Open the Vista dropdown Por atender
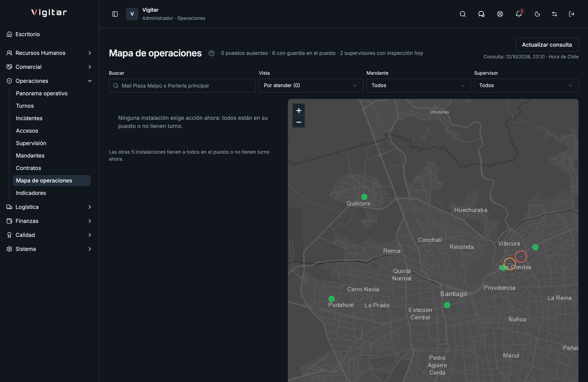The image size is (588, 382). click(x=311, y=86)
